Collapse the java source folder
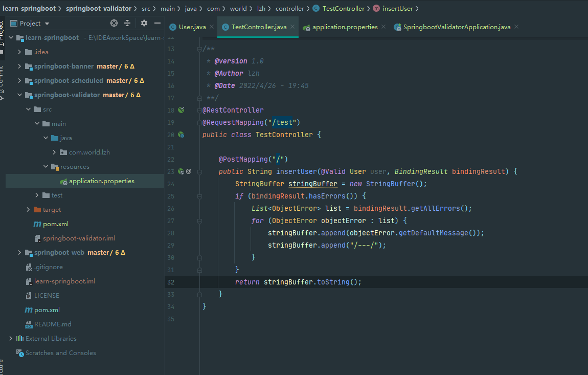Image resolution: width=588 pixels, height=375 pixels. pyautogui.click(x=46, y=138)
